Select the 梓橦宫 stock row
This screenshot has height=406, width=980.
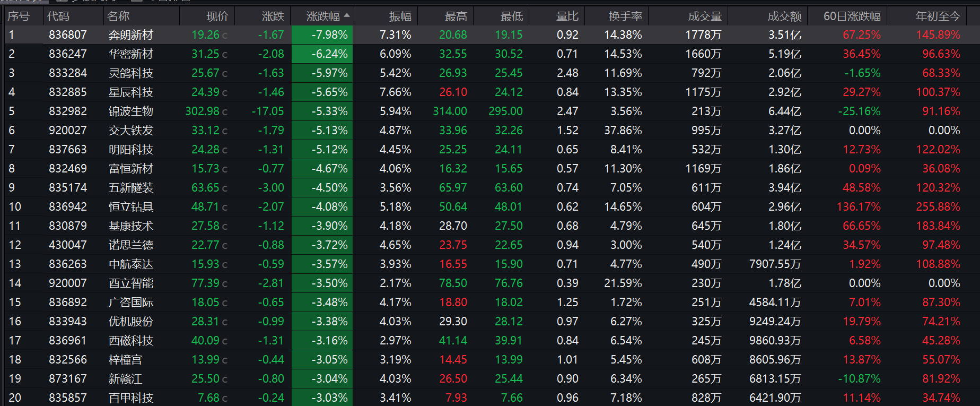[126, 360]
